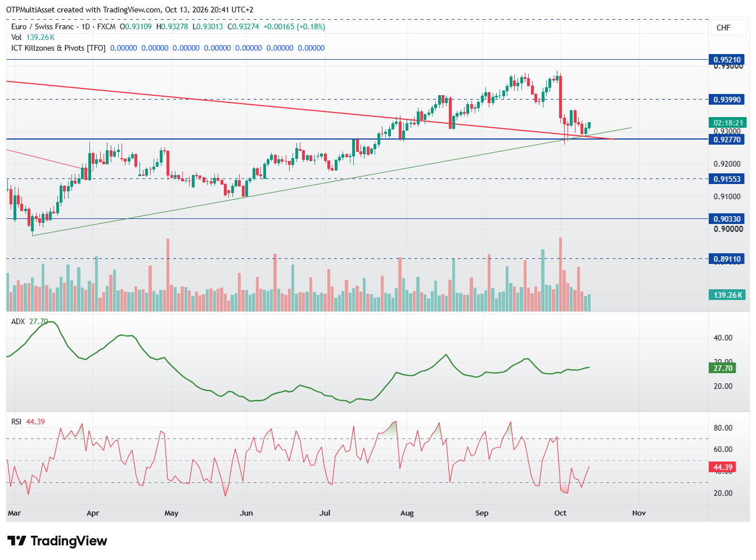This screenshot has height=560, width=756.
Task: Click the closing price value C0.93274
Action: 243,26
